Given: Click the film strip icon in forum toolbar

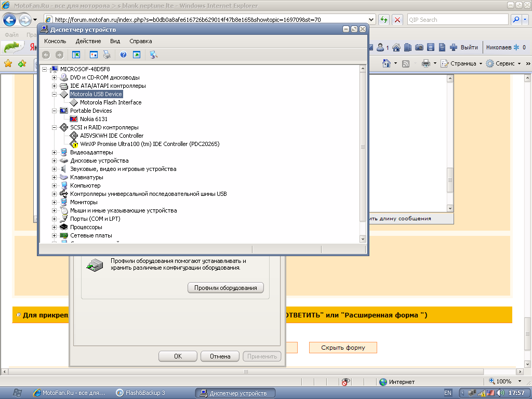Looking at the screenshot, I should coord(431,47).
